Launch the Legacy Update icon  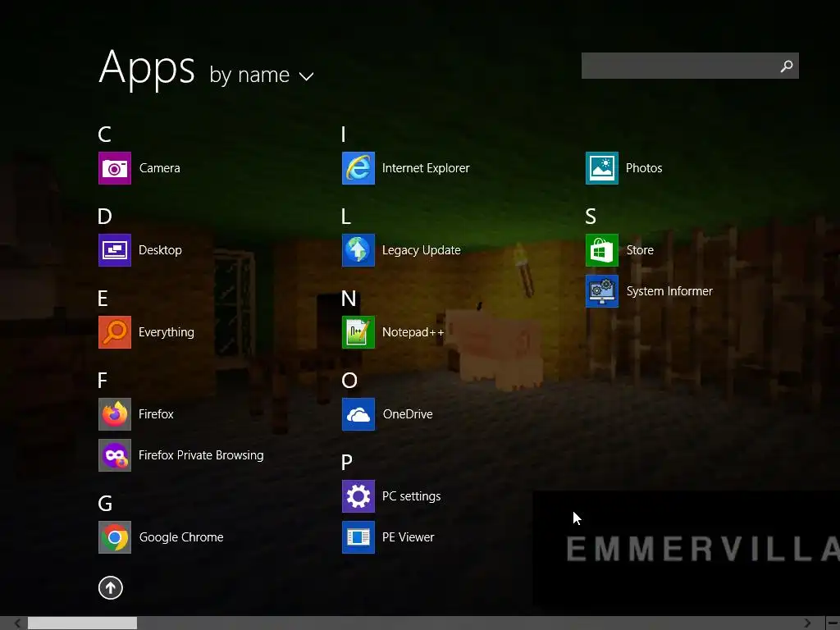coord(358,250)
